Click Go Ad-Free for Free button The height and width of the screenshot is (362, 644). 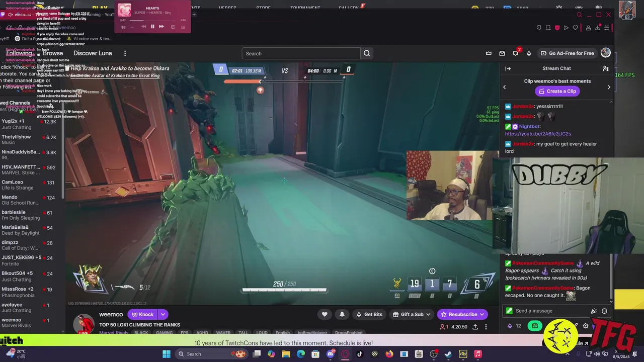567,53
